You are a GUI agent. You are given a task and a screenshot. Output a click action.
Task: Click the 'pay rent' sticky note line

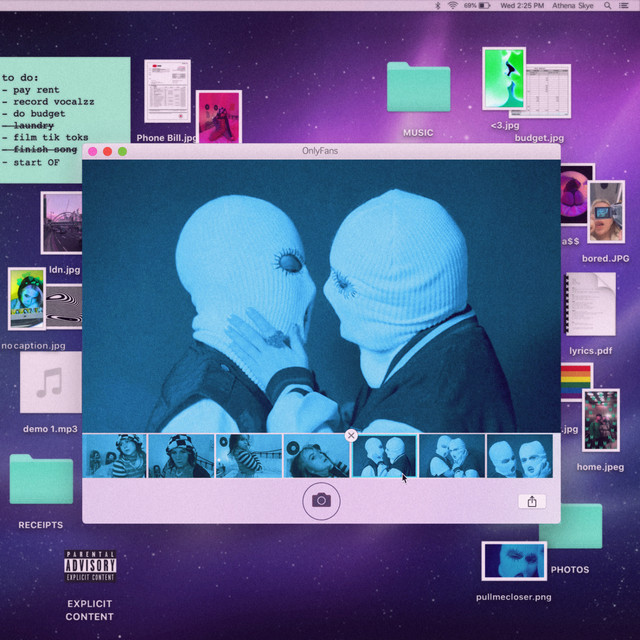coord(31,90)
